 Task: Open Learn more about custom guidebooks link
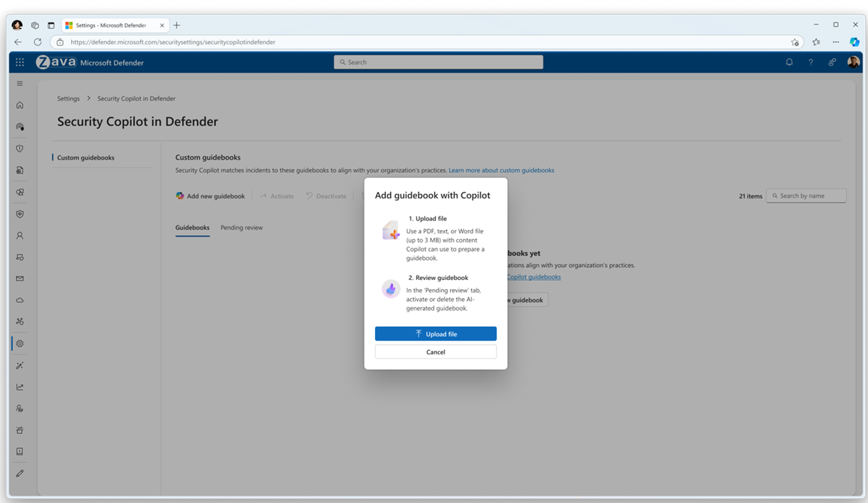coord(500,170)
